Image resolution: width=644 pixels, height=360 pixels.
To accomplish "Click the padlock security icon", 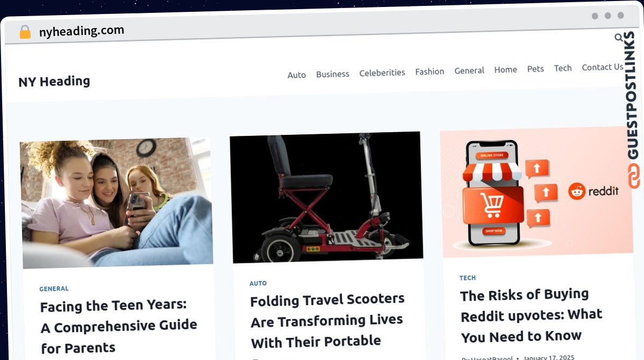I will pyautogui.click(x=25, y=32).
